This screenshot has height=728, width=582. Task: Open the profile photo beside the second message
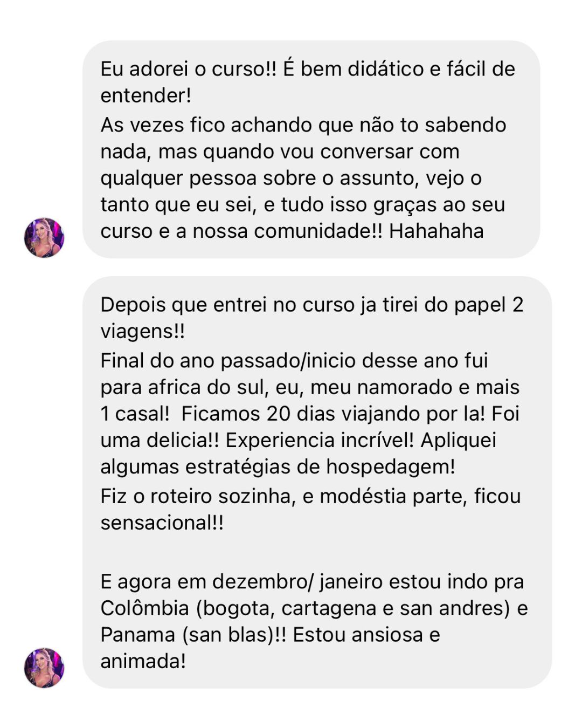pyautogui.click(x=44, y=668)
